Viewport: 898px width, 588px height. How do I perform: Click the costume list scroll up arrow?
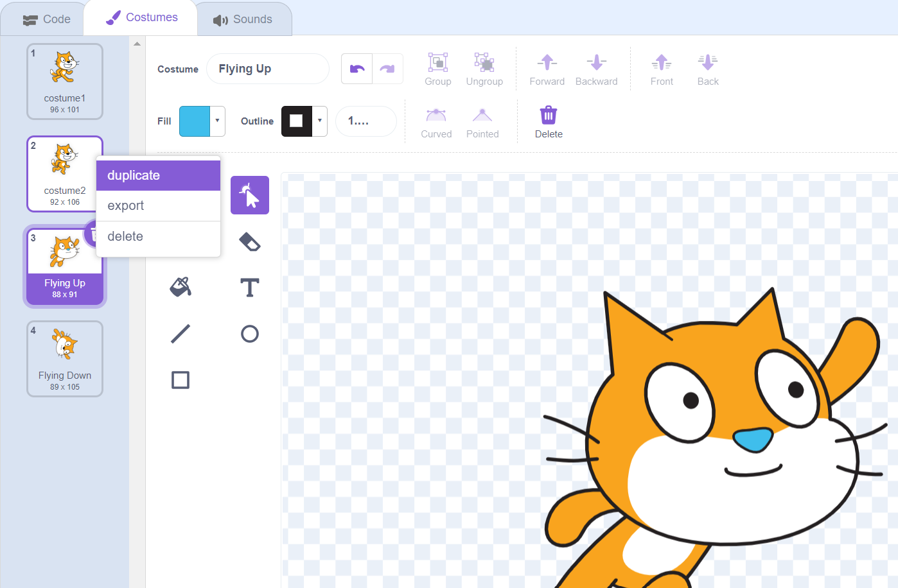point(137,44)
